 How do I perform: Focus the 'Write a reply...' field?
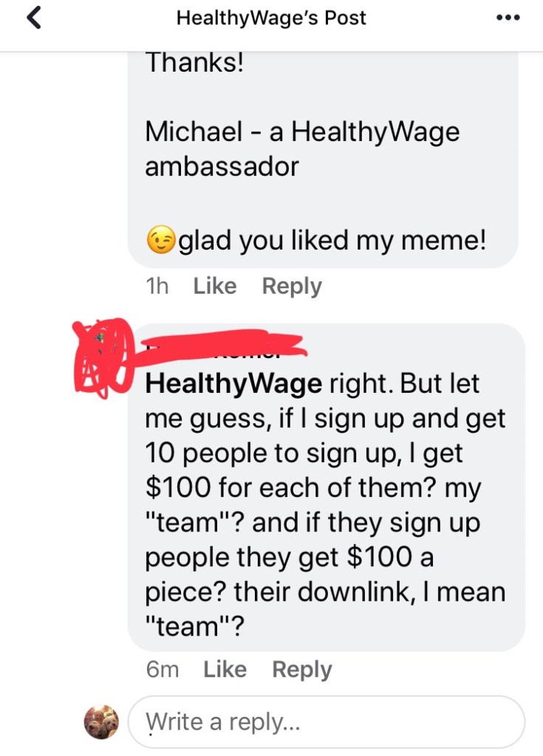(327, 722)
